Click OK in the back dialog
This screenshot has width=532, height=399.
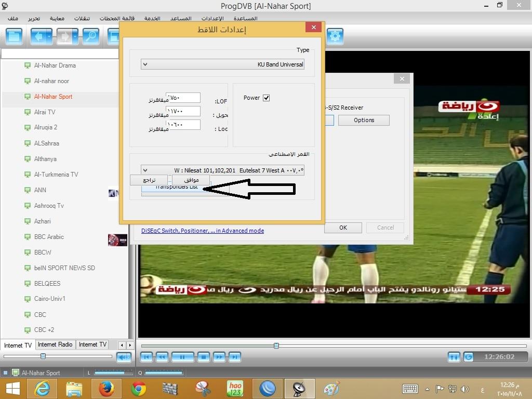(x=343, y=228)
